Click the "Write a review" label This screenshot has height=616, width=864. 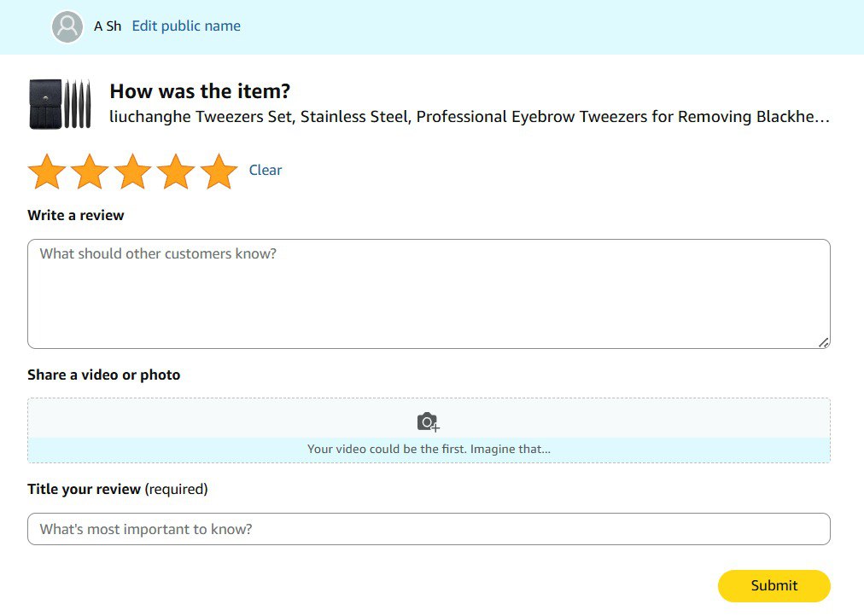click(x=76, y=216)
